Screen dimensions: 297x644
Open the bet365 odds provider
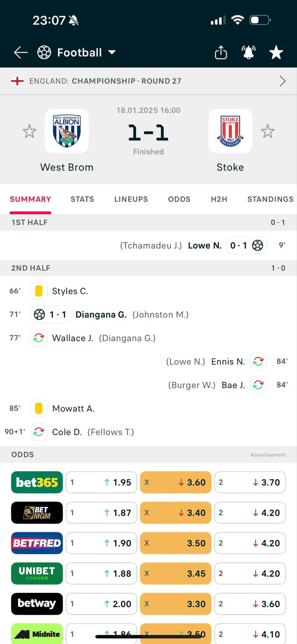[x=36, y=482]
